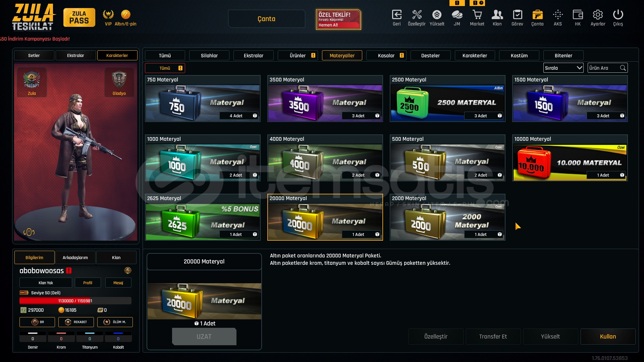644x362 pixels.
Task: Switch to the Kasalar tab
Action: tap(386, 55)
